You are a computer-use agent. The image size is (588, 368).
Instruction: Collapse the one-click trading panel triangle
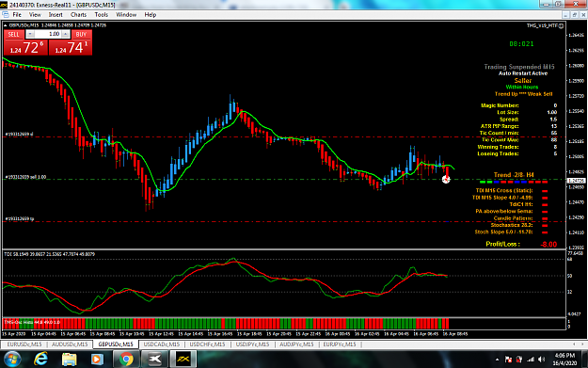point(6,25)
